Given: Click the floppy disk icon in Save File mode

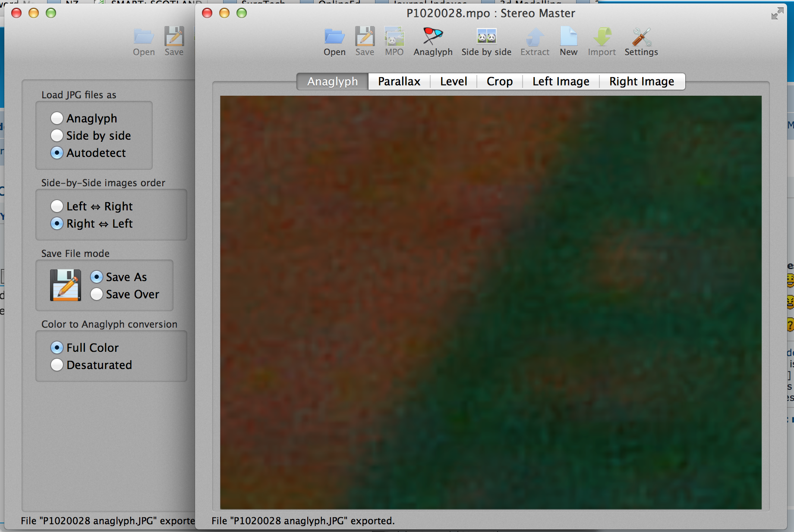Looking at the screenshot, I should pyautogui.click(x=66, y=285).
